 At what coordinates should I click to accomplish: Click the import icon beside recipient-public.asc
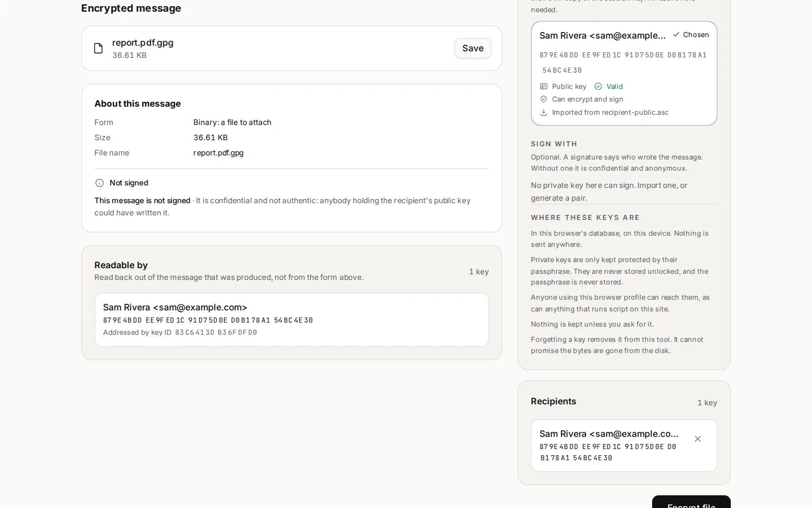[544, 112]
